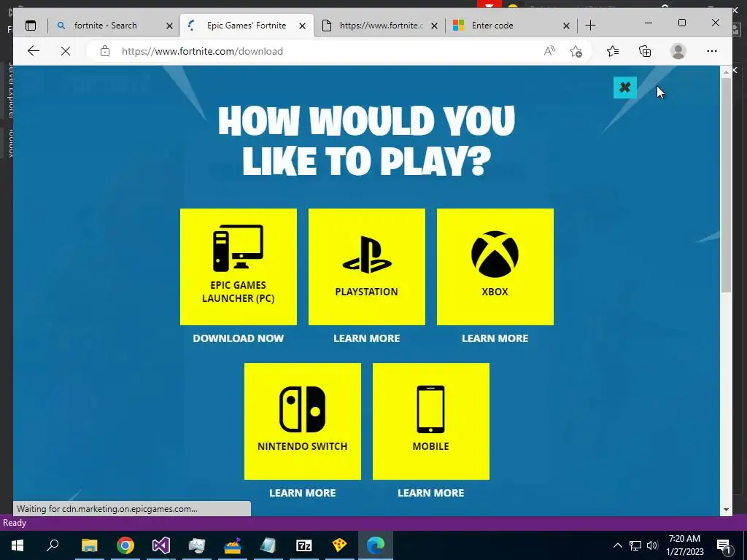This screenshot has height=560, width=747.
Task: Activate Read Aloud icon in address bar
Action: click(549, 51)
